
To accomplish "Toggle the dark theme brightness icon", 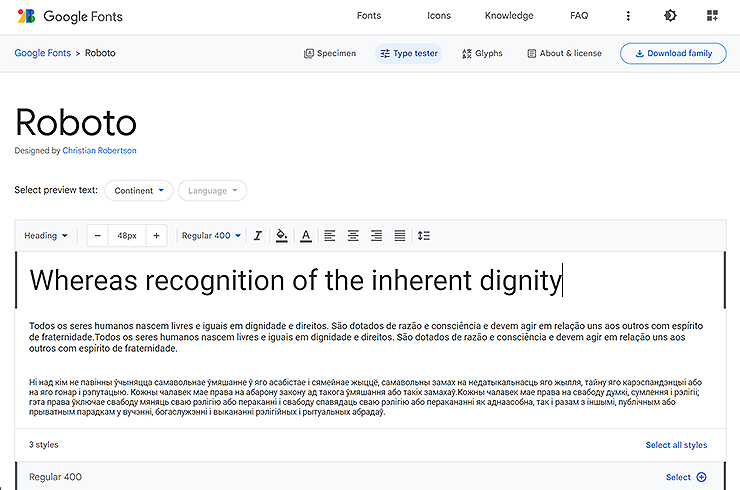I will coord(670,16).
